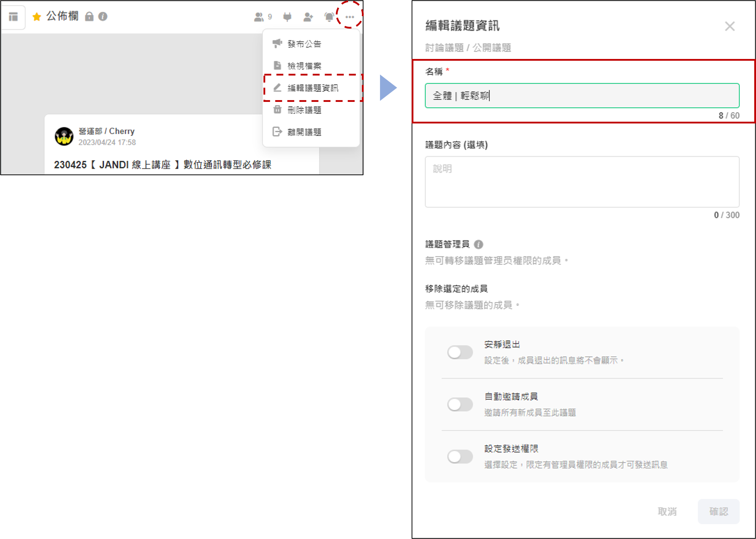Turn on the 設定發送權限 switch
Image resolution: width=756 pixels, height=539 pixels.
tap(460, 456)
